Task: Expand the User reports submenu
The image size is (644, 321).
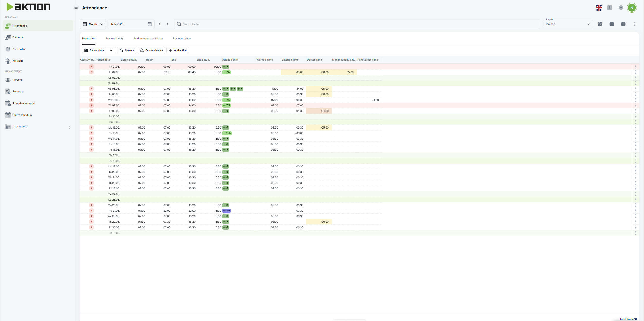Action: [x=70, y=127]
